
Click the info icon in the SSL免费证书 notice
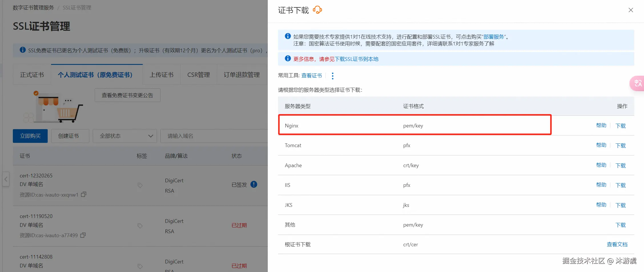click(x=23, y=50)
